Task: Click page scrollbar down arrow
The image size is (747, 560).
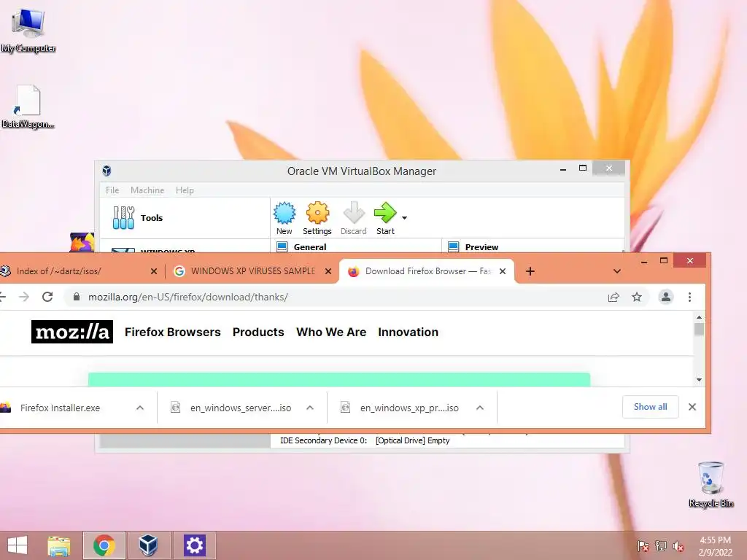Action: 699,379
